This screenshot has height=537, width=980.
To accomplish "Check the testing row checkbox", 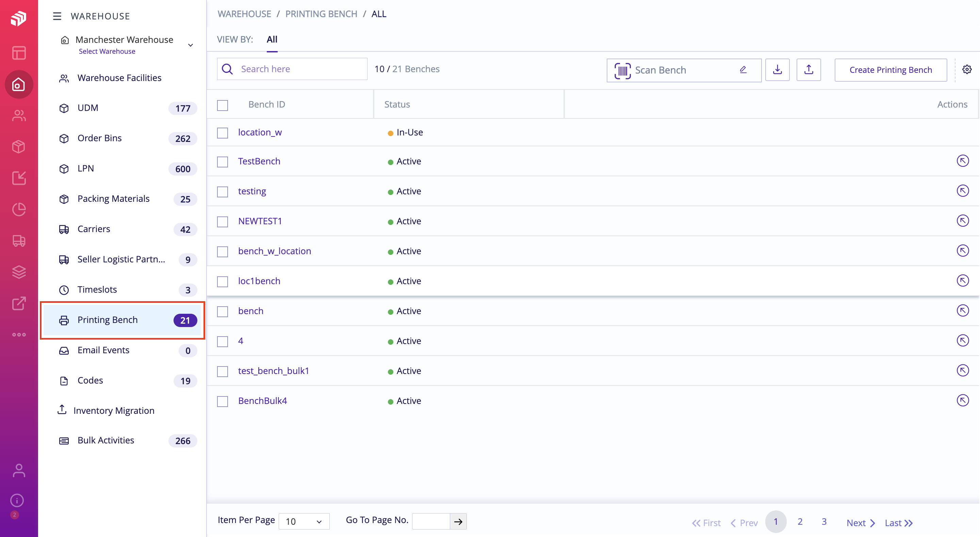I will point(223,192).
